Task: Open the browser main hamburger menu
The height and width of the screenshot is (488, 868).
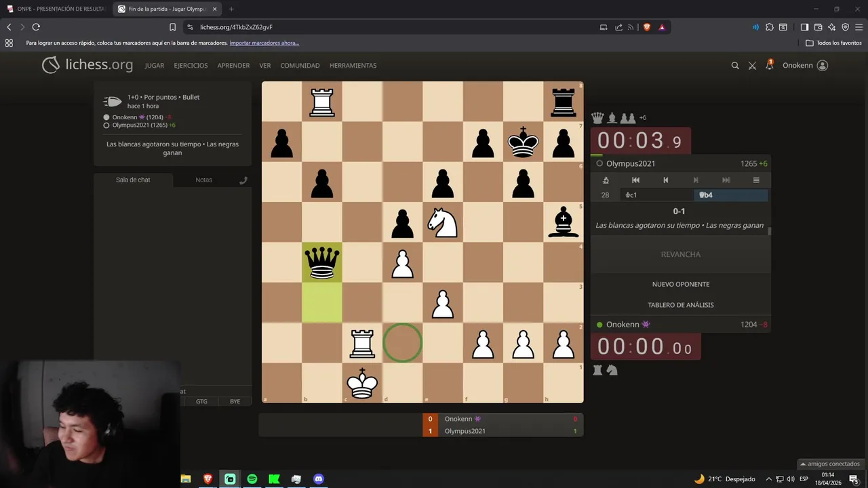Action: click(x=859, y=27)
